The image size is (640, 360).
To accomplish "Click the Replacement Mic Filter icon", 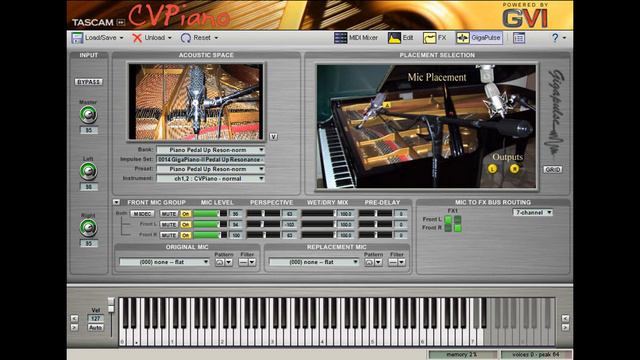I will coord(393,262).
